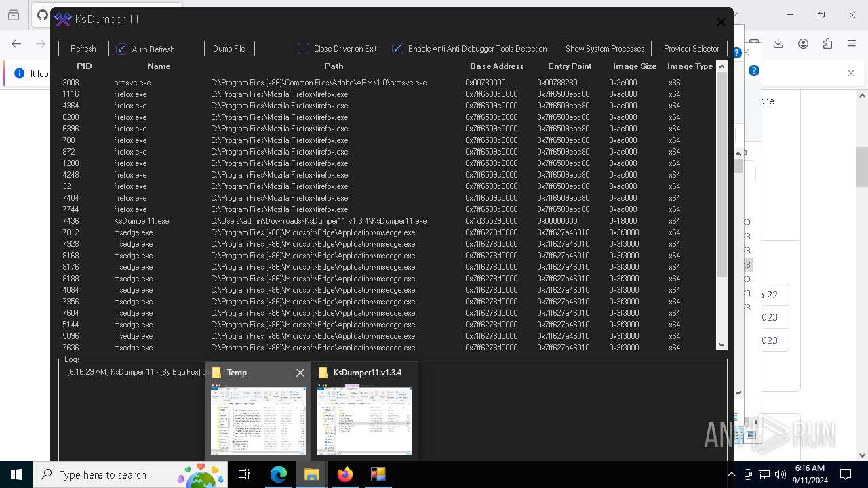868x488 pixels.
Task: Close the Temp thumbnail preview
Action: tap(300, 373)
